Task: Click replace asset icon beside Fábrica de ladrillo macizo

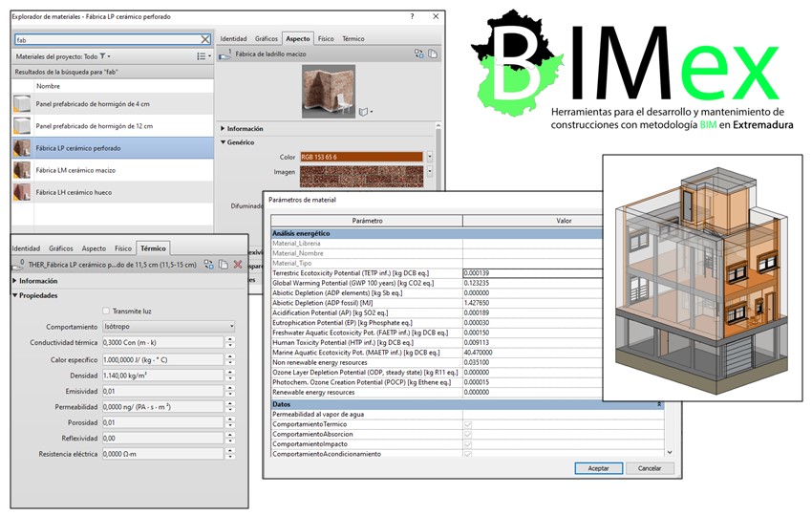Action: 419,54
